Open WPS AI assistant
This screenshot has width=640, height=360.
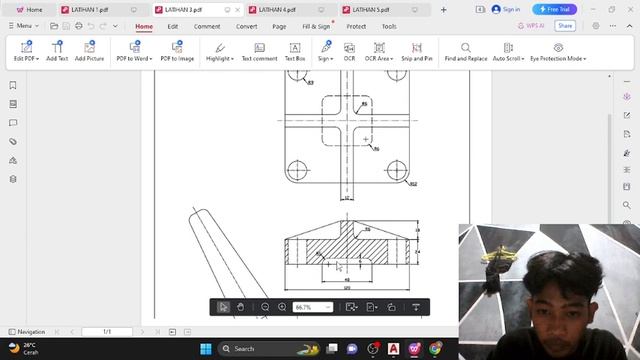coord(531,26)
